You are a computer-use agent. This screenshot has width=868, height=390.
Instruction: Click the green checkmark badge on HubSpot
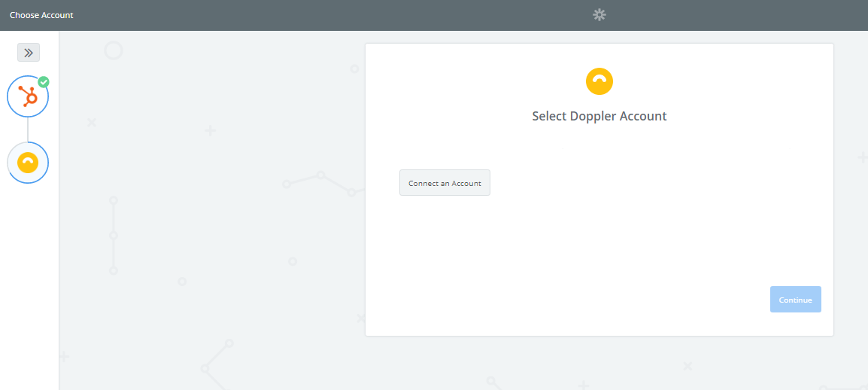tap(44, 82)
